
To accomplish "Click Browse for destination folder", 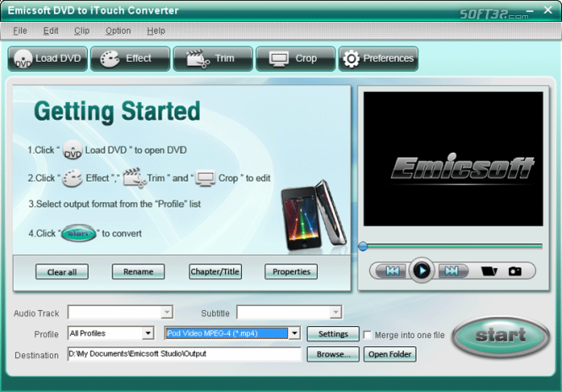I will 333,354.
